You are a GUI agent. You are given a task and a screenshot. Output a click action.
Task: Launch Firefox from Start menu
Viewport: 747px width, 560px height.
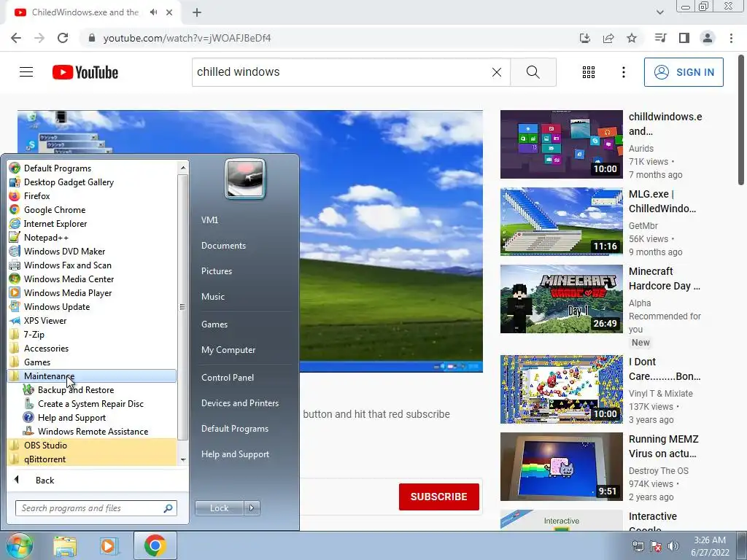(x=92, y=195)
